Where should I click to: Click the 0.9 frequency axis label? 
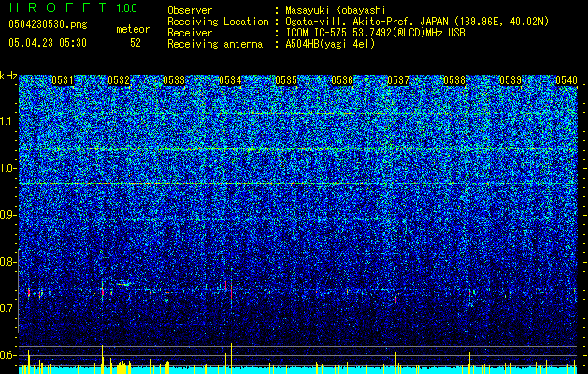click(8, 215)
